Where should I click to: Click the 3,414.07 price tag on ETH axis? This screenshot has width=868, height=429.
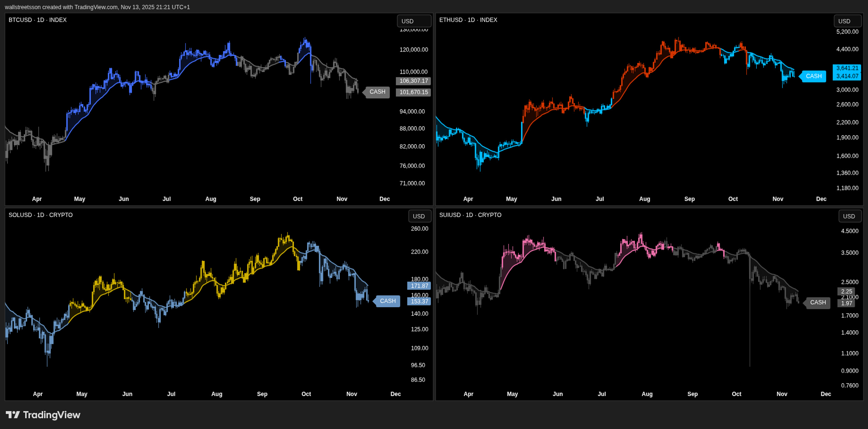[847, 76]
